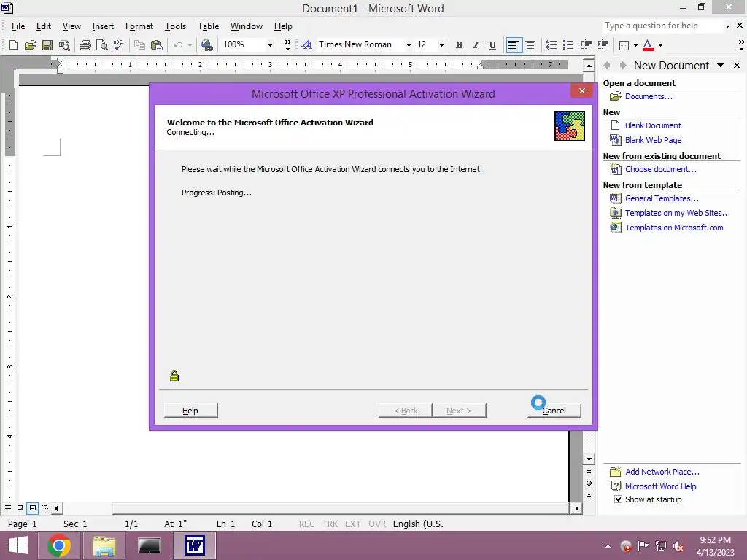The width and height of the screenshot is (747, 560).
Task: Open the border style dropdown arrow
Action: click(x=635, y=45)
